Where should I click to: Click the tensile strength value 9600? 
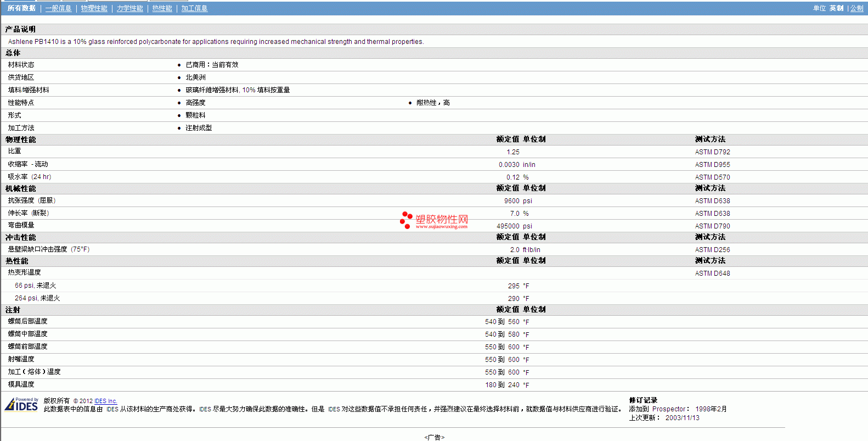(512, 201)
